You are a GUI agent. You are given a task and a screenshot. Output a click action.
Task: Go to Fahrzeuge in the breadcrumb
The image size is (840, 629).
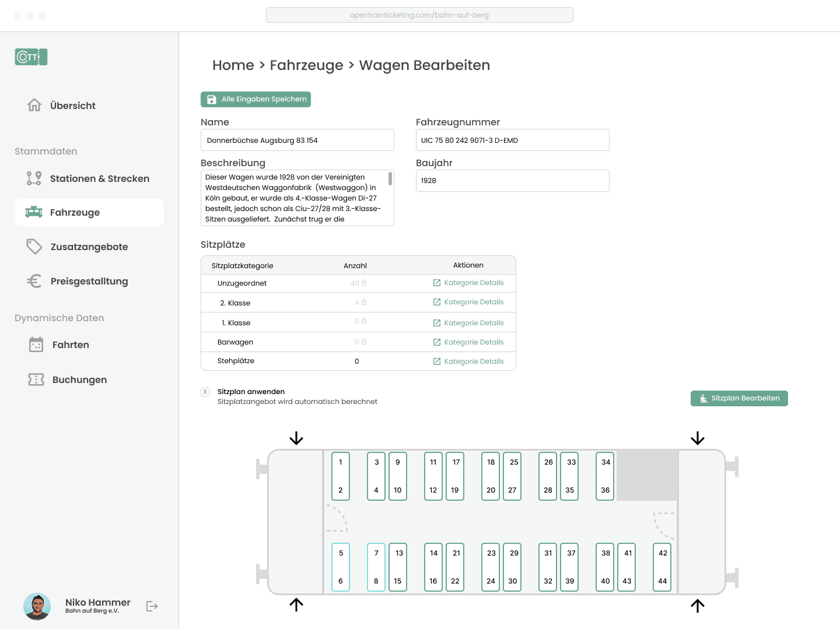306,65
